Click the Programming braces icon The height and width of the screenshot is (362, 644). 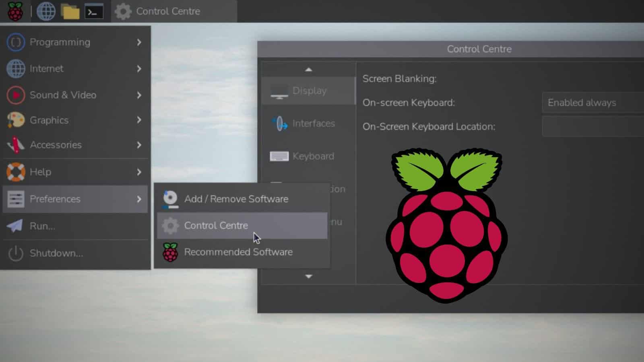tap(16, 42)
